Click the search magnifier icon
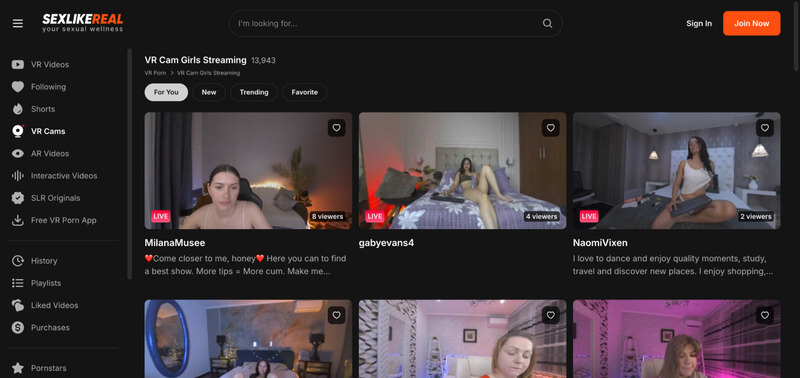Screen dimensions: 800x378 pos(547,23)
